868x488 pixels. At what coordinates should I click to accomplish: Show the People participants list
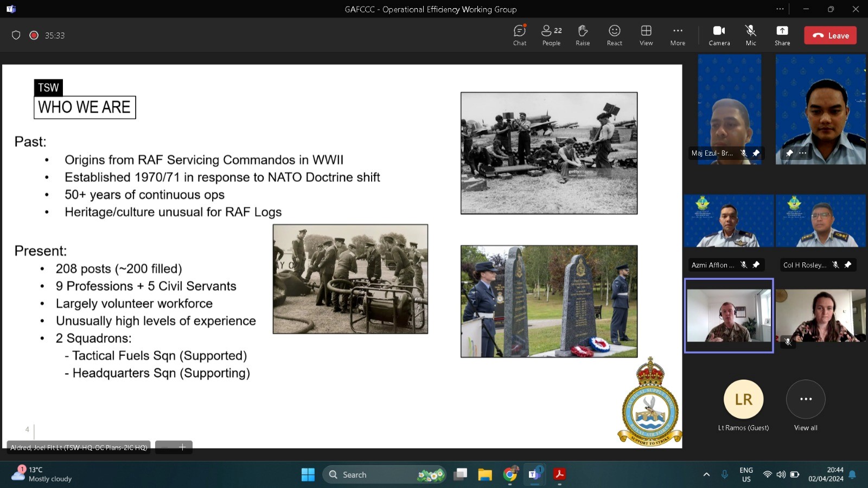pyautogui.click(x=551, y=35)
